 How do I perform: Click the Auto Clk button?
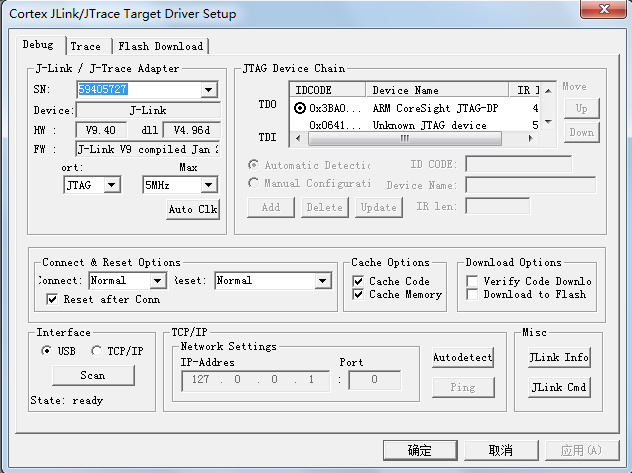193,209
